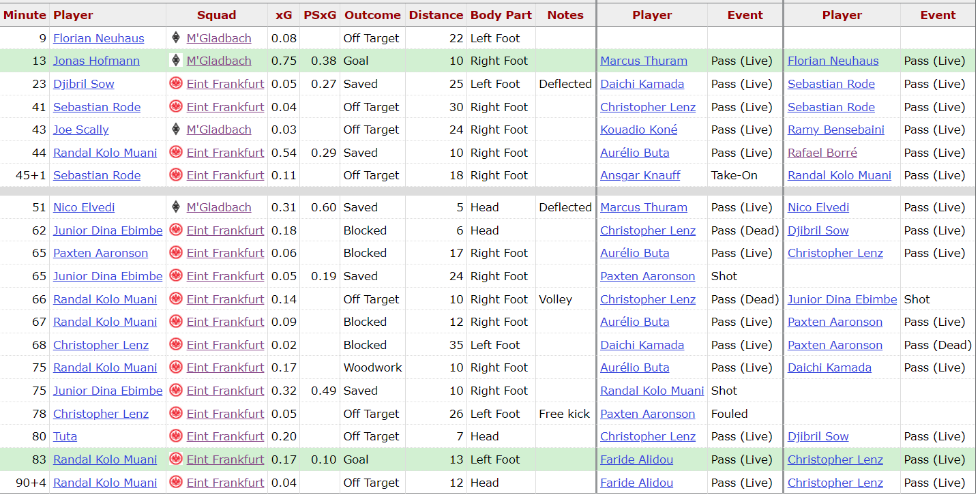Open Florian Neuhaus shooter link at minute 9

[x=99, y=38]
